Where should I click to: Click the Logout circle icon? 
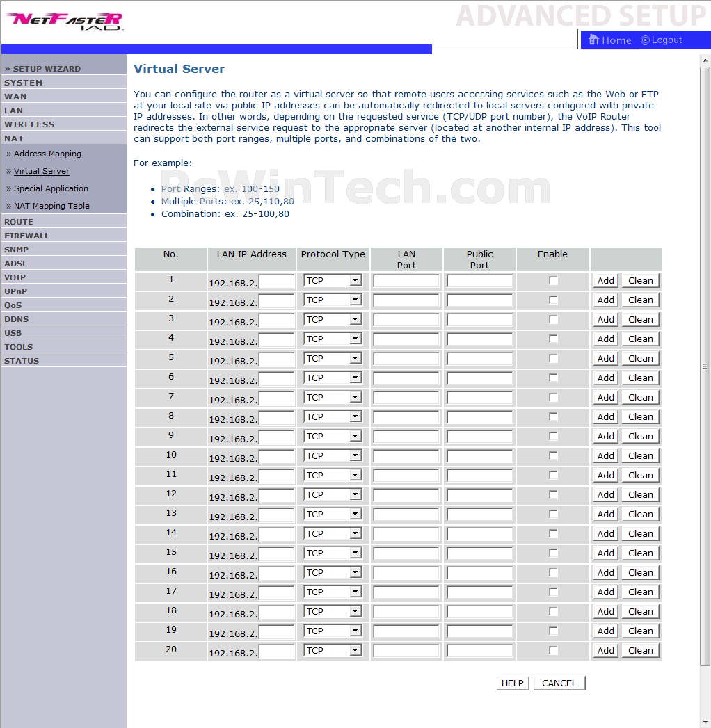click(645, 40)
